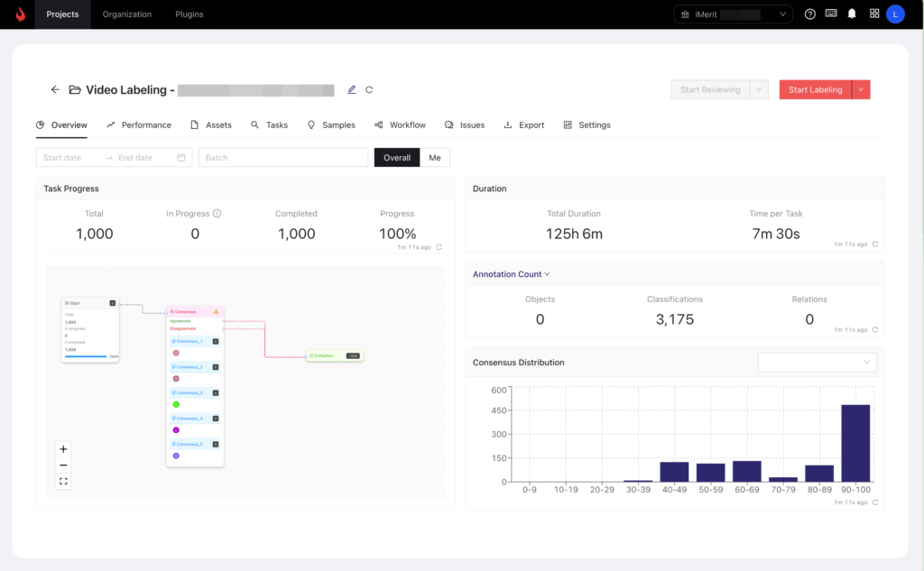Expand the Annotation Count section
This screenshot has width=924, height=571.
[x=512, y=273]
